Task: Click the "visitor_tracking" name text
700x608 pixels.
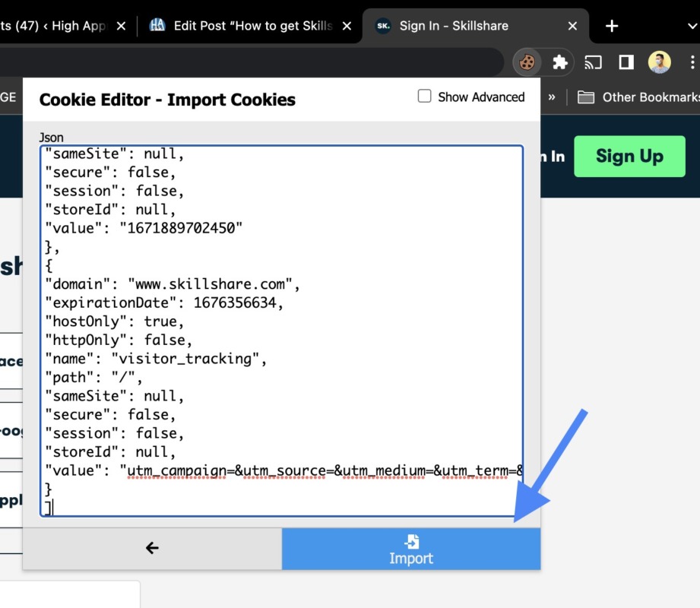Action: tap(185, 359)
